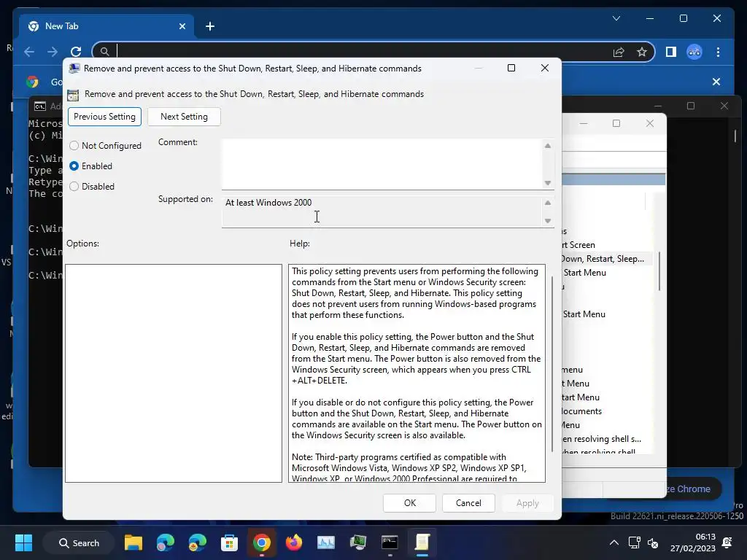Confirm with the OK button

[410, 503]
